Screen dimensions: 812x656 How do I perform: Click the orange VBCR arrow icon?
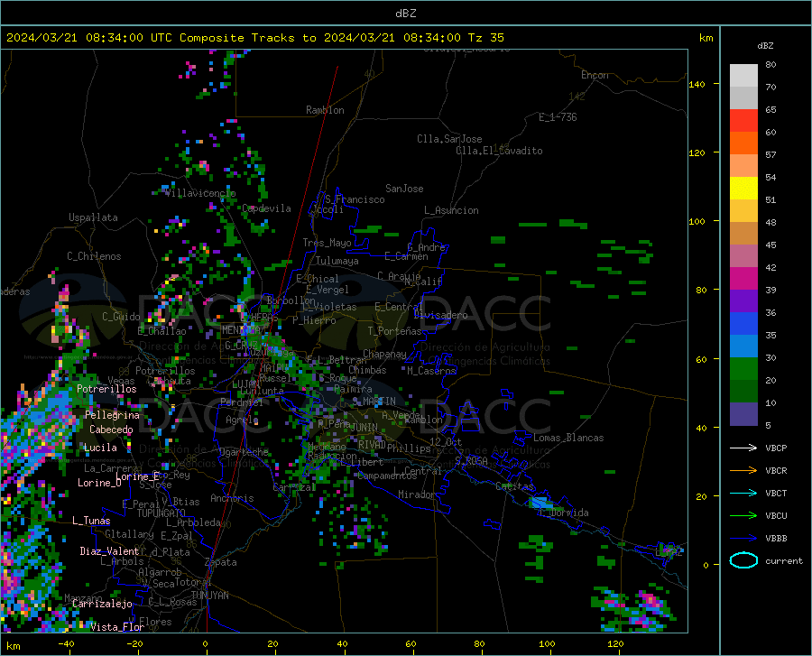pos(743,470)
